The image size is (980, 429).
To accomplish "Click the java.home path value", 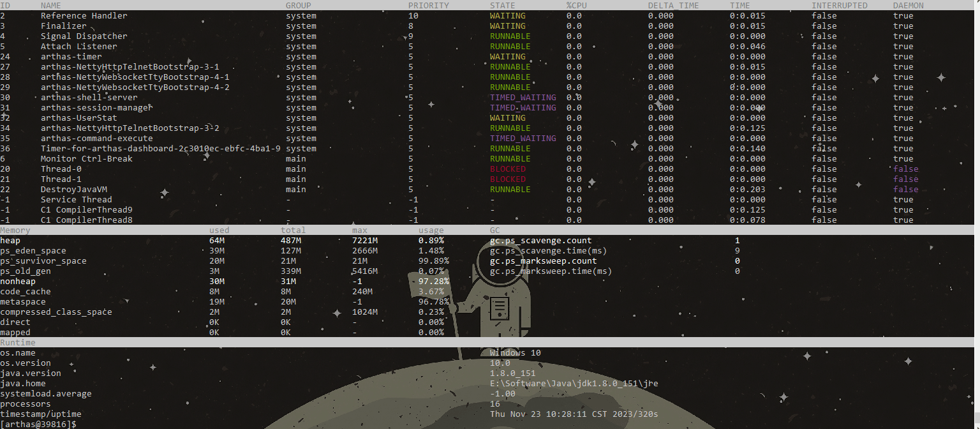I will click(x=574, y=384).
